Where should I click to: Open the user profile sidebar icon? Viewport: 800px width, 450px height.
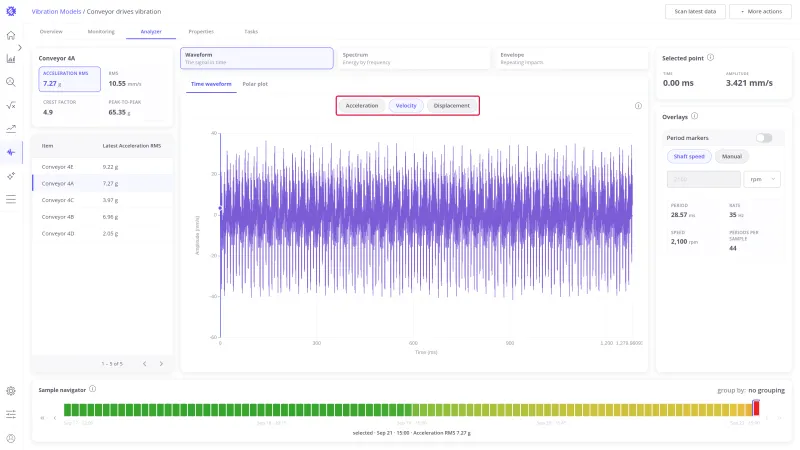click(x=11, y=438)
